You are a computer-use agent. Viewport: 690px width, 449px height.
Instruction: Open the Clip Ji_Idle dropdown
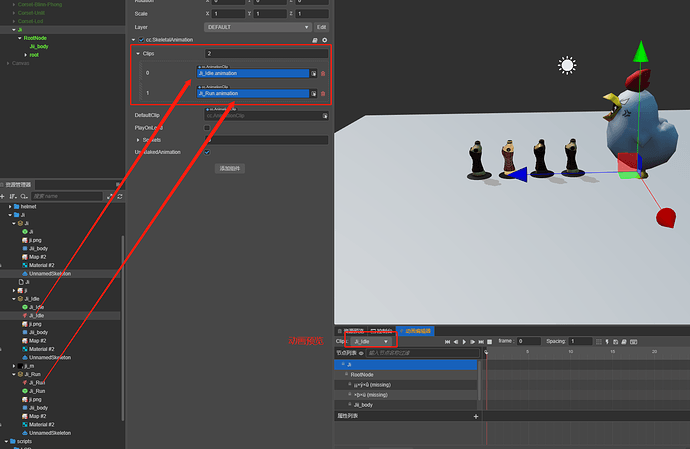[371, 342]
